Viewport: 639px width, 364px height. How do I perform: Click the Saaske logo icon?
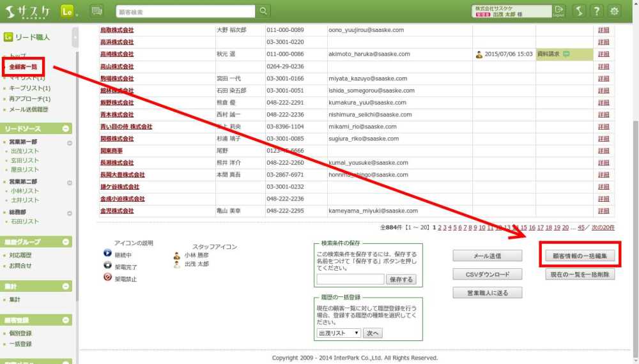coord(29,11)
